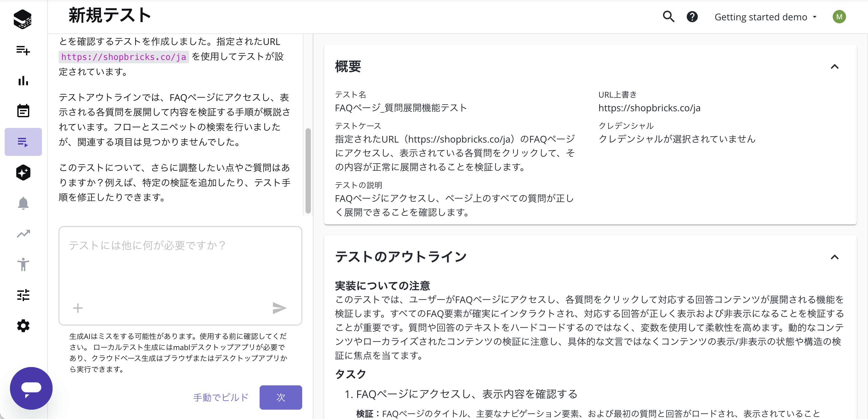The width and height of the screenshot is (868, 419).
Task: Collapse the 概要 section
Action: 834,66
